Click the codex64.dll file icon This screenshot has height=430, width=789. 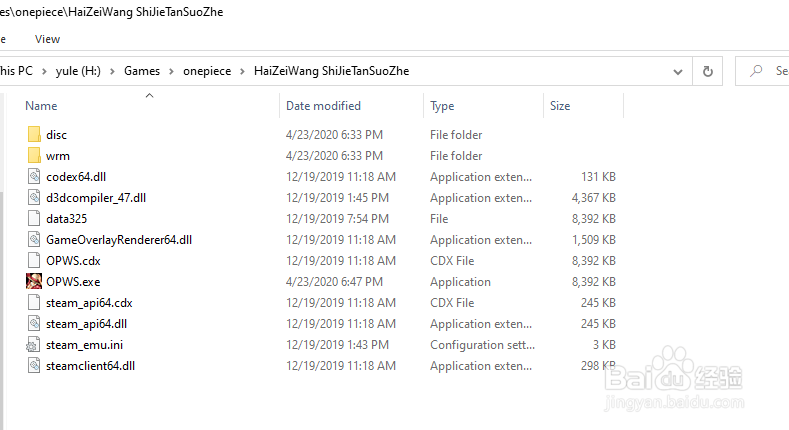pos(34,177)
